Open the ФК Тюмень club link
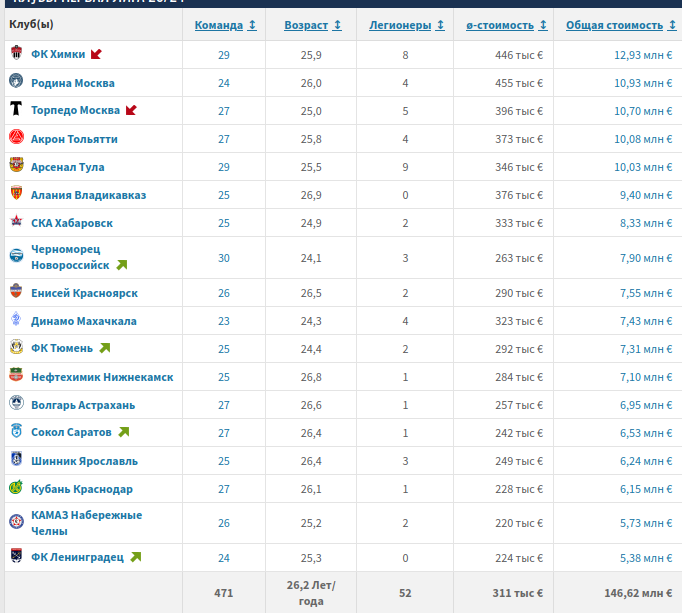 click(62, 348)
